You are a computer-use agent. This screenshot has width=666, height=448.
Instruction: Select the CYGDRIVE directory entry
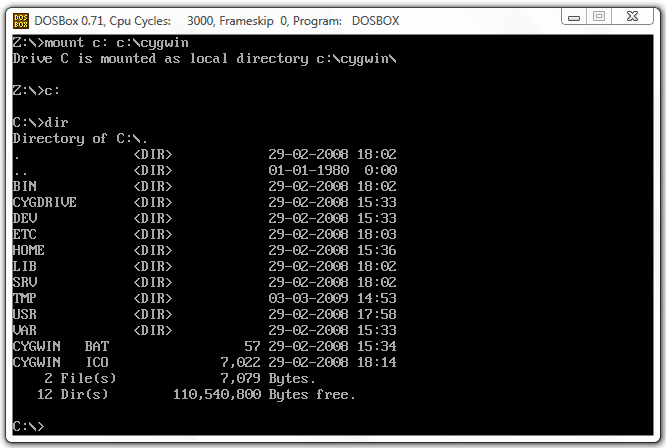click(204, 202)
